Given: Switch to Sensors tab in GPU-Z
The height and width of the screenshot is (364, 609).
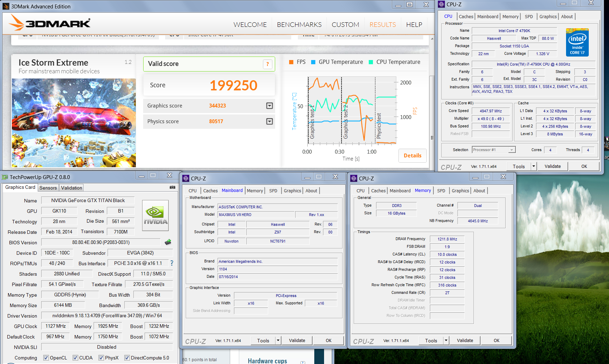Looking at the screenshot, I should (x=48, y=188).
